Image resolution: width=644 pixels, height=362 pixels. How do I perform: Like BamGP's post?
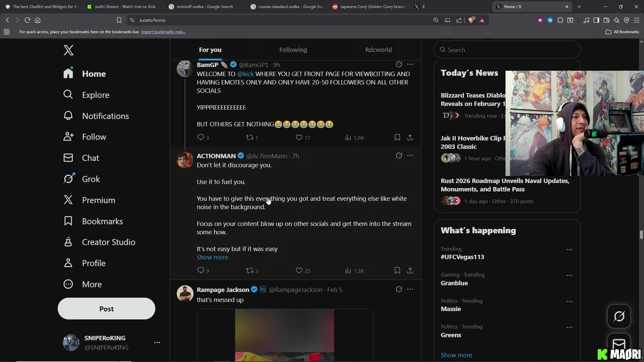coord(302,137)
